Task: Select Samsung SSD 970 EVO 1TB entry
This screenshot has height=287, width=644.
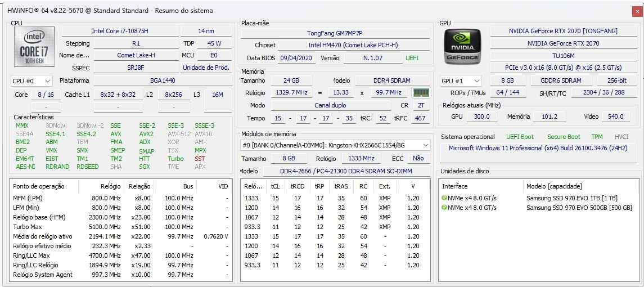Action: tap(539, 198)
